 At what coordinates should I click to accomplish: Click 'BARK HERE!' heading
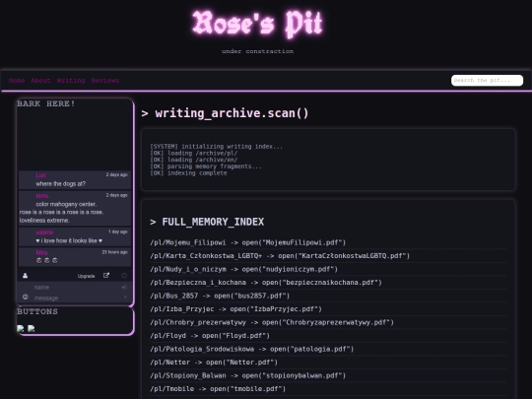pos(45,103)
